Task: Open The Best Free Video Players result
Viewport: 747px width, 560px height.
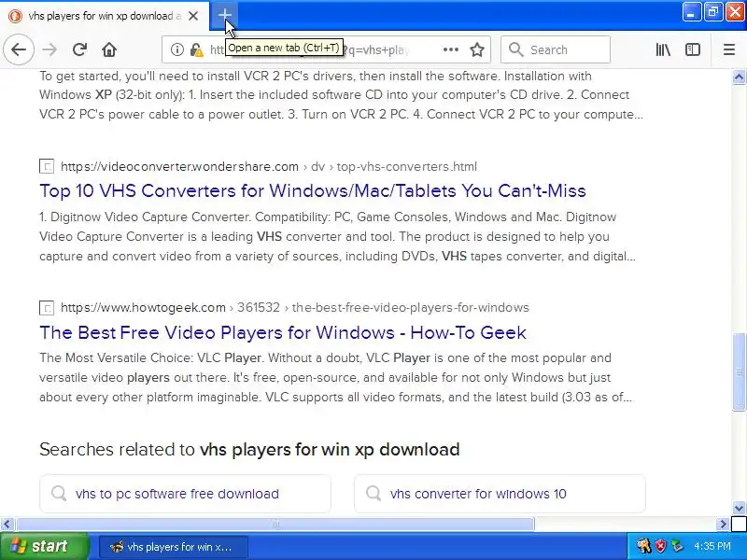Action: [283, 332]
